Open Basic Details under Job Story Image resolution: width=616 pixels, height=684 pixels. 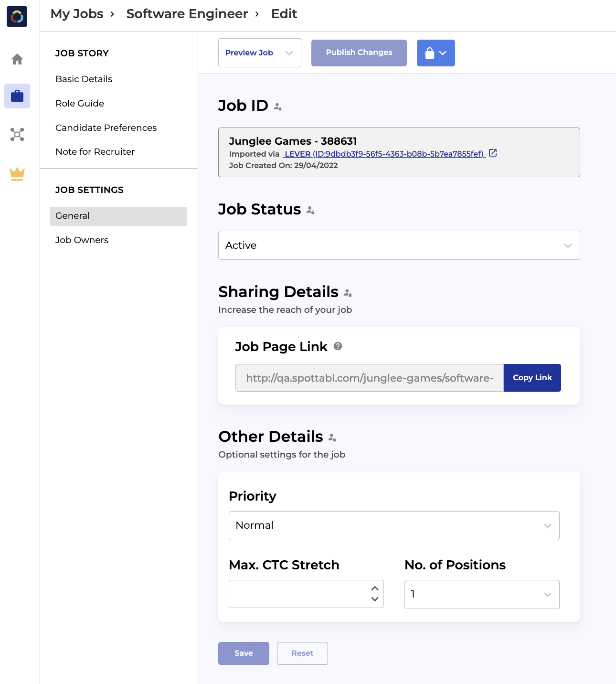(84, 79)
